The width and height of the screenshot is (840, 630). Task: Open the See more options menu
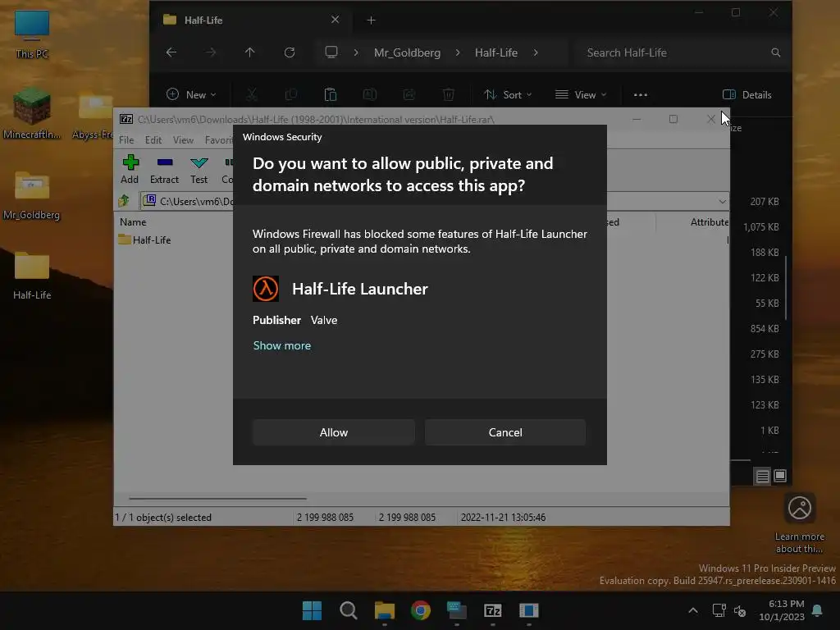tap(640, 95)
